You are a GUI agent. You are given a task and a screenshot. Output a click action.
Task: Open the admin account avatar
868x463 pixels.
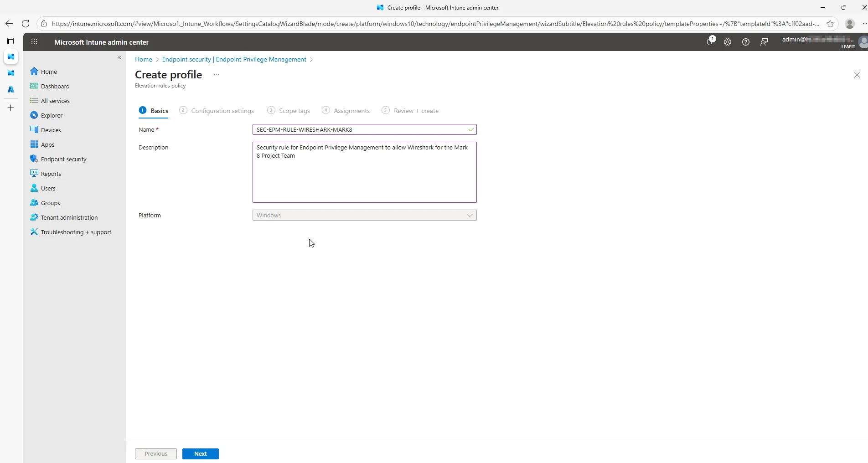coord(863,42)
